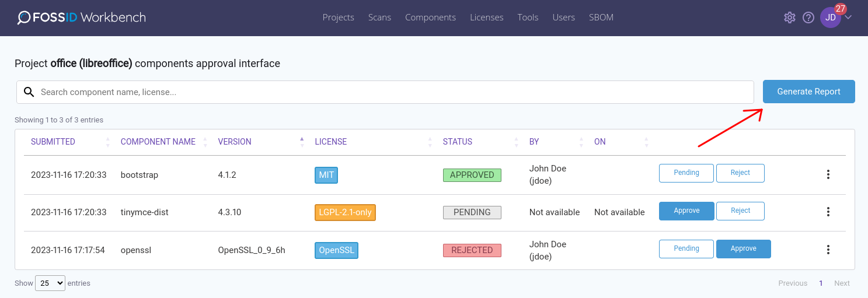Image resolution: width=868 pixels, height=298 pixels.
Task: Click the red 27 notification badge
Action: [841, 9]
